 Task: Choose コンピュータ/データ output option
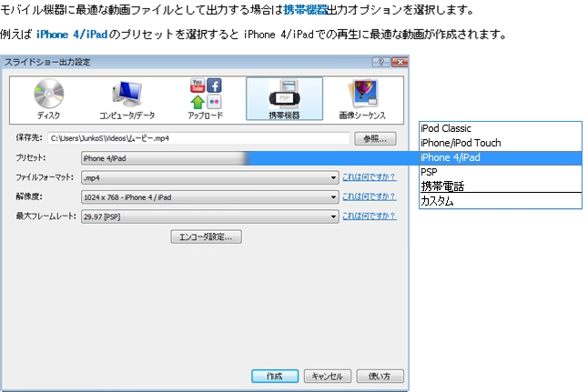[127, 100]
